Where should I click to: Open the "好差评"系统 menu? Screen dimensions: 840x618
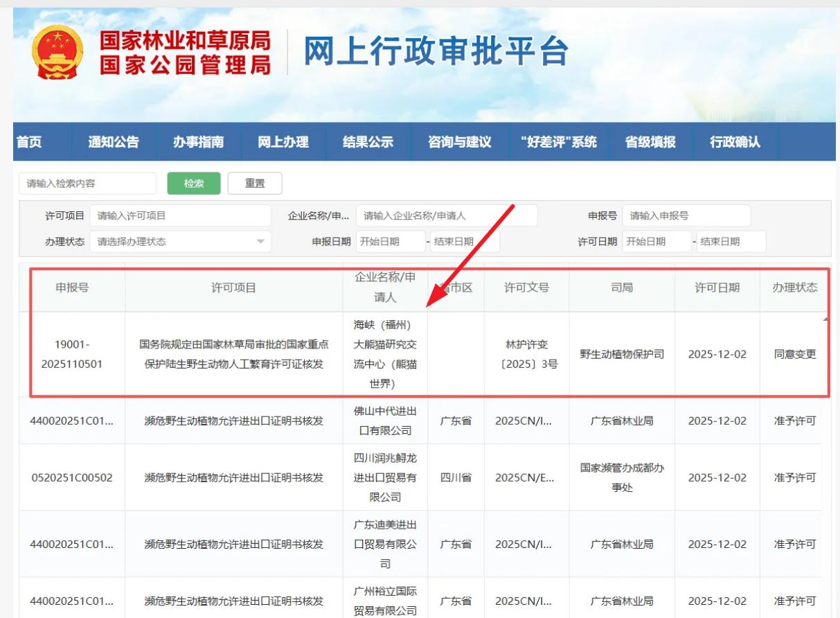pyautogui.click(x=558, y=142)
